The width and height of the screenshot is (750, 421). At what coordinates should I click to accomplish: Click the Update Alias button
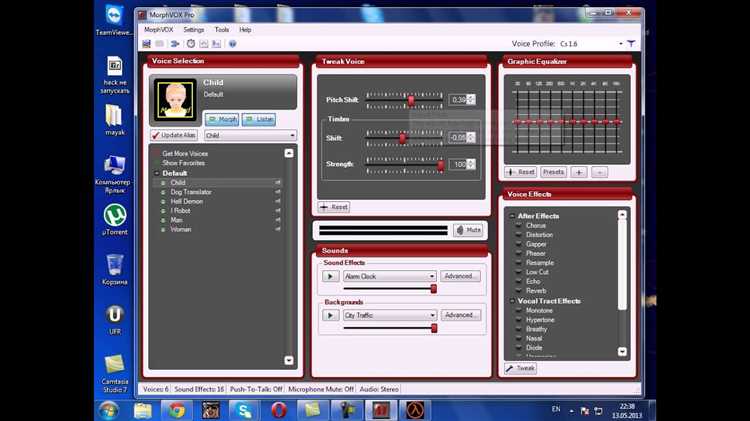[x=174, y=135]
